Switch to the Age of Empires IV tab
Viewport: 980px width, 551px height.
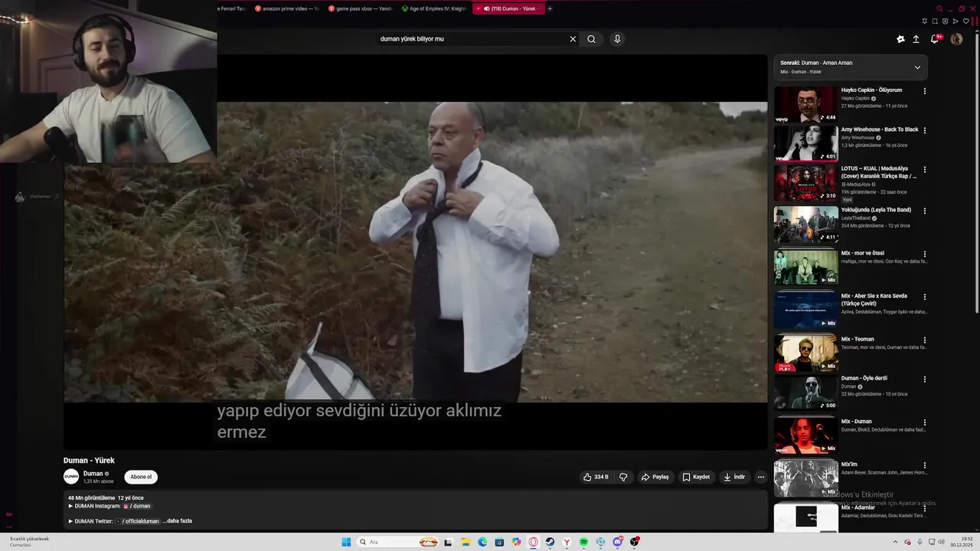(x=433, y=8)
